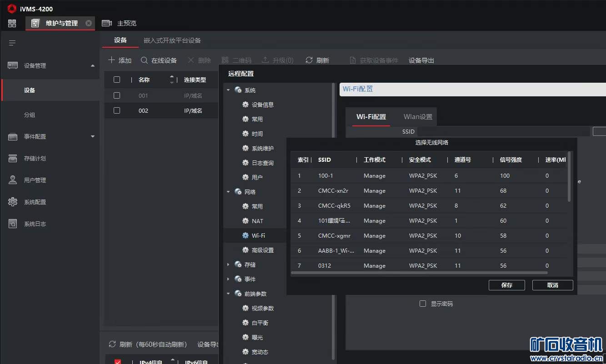
Task: Collapse the 网络 tree node
Action: click(228, 192)
